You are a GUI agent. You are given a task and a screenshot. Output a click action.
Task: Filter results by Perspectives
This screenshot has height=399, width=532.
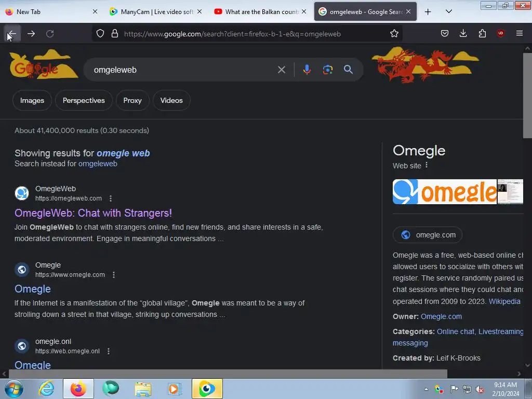(x=84, y=100)
